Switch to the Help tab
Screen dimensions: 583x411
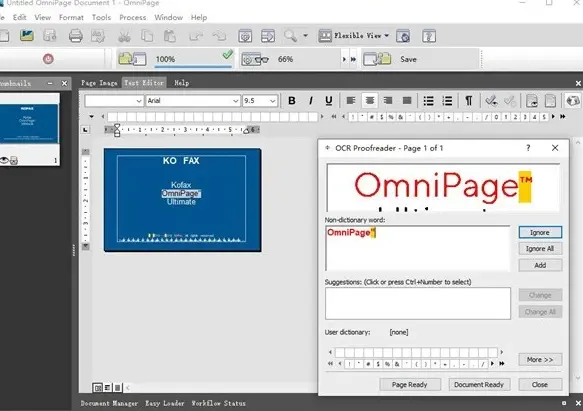pos(181,83)
